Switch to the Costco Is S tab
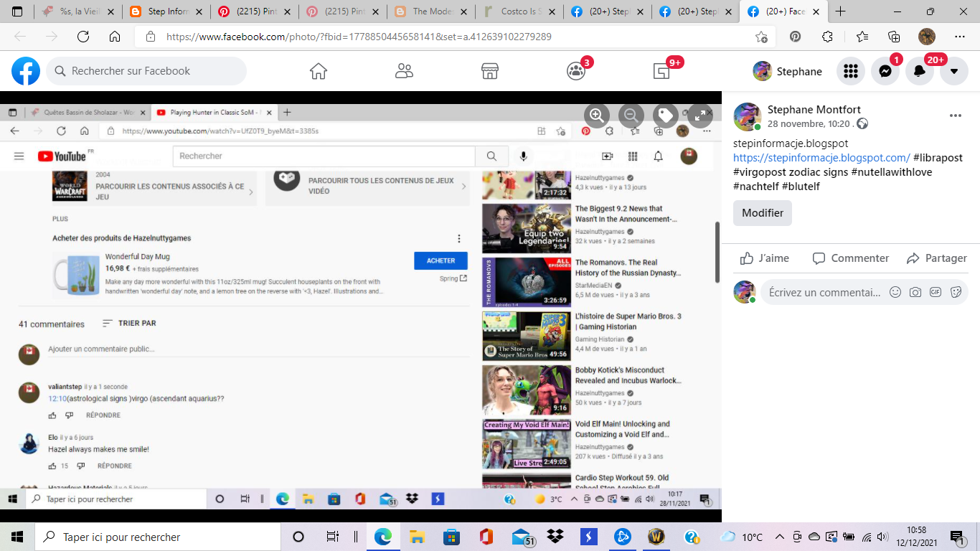Image resolution: width=980 pixels, height=551 pixels. coord(520,11)
